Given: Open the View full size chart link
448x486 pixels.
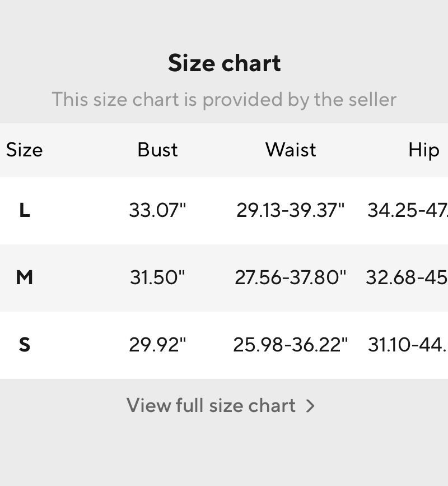Looking at the screenshot, I should click(221, 405).
